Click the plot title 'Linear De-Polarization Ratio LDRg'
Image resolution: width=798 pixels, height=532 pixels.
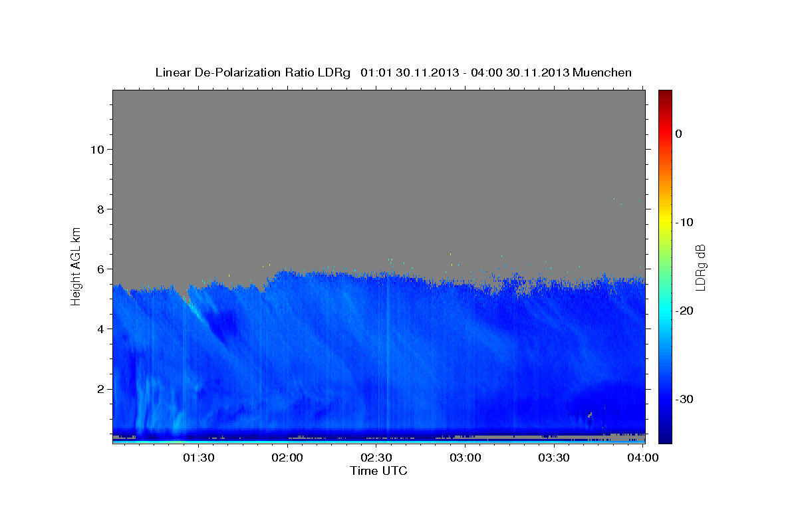coord(253,72)
